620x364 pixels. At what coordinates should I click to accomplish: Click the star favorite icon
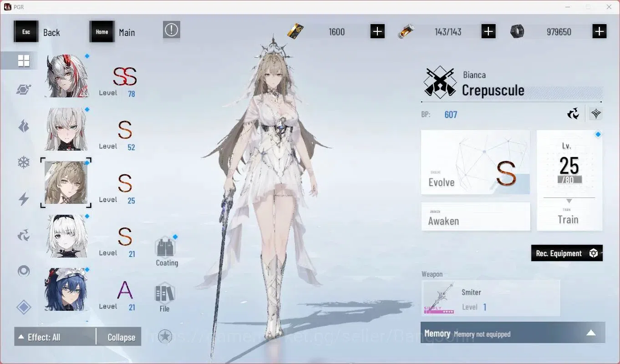165,336
